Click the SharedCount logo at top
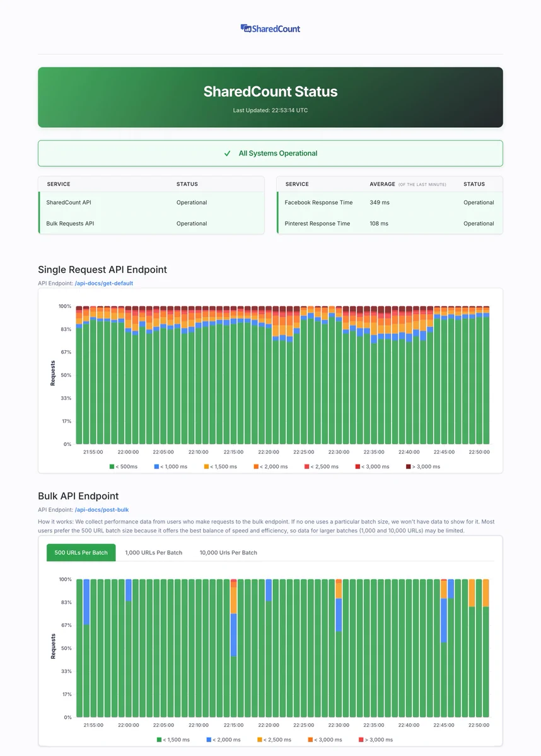 (x=270, y=28)
